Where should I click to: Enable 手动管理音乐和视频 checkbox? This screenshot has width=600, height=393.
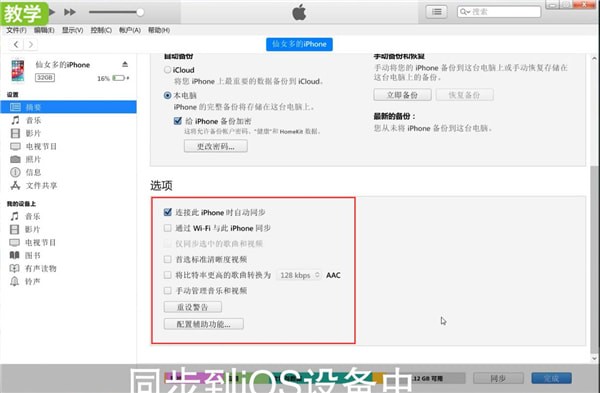tap(168, 290)
